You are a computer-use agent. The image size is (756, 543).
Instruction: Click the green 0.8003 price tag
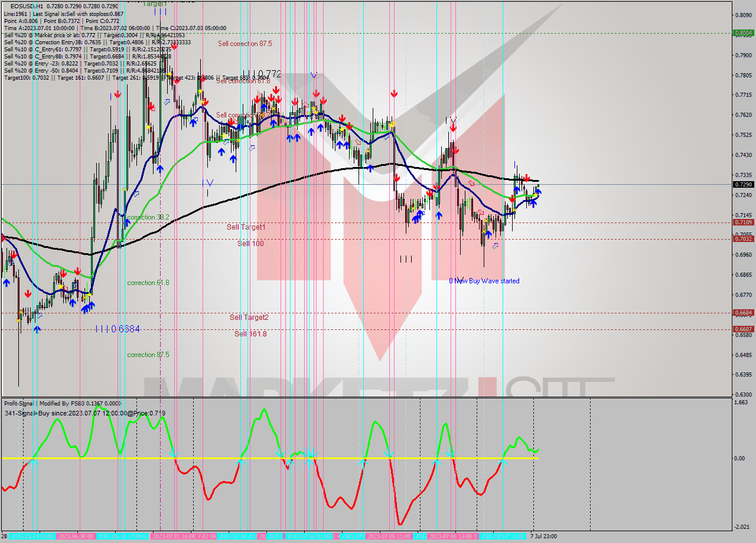[x=742, y=33]
